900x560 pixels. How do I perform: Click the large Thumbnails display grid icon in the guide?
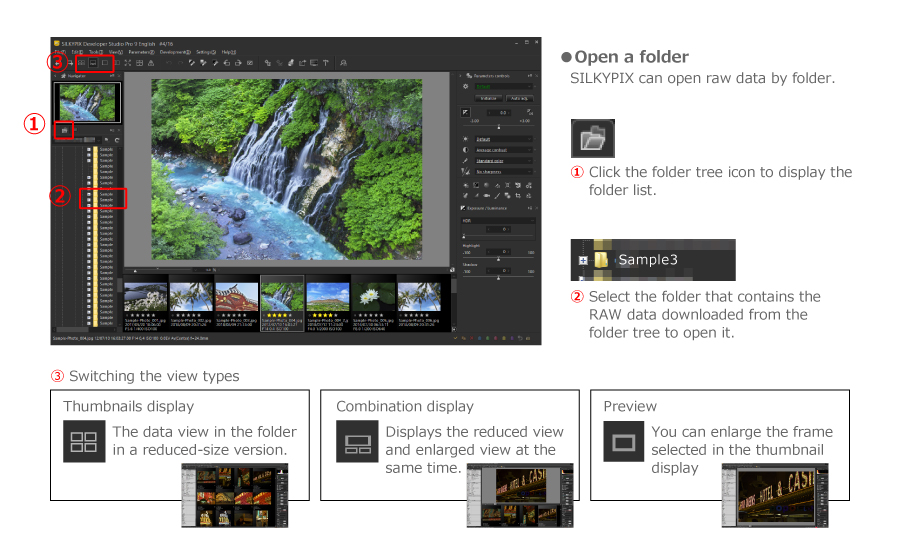coord(84,441)
